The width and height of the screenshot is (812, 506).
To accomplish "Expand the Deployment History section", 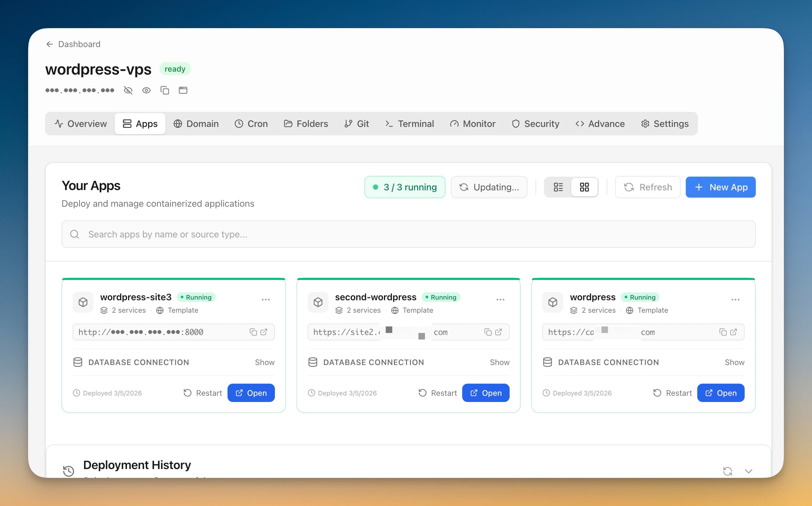I will (748, 471).
